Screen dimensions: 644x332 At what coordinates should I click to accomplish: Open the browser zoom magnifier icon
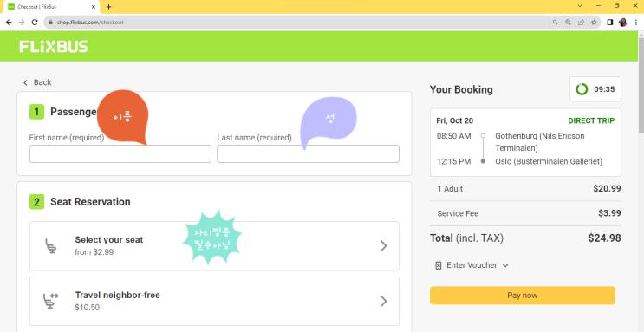pos(568,23)
